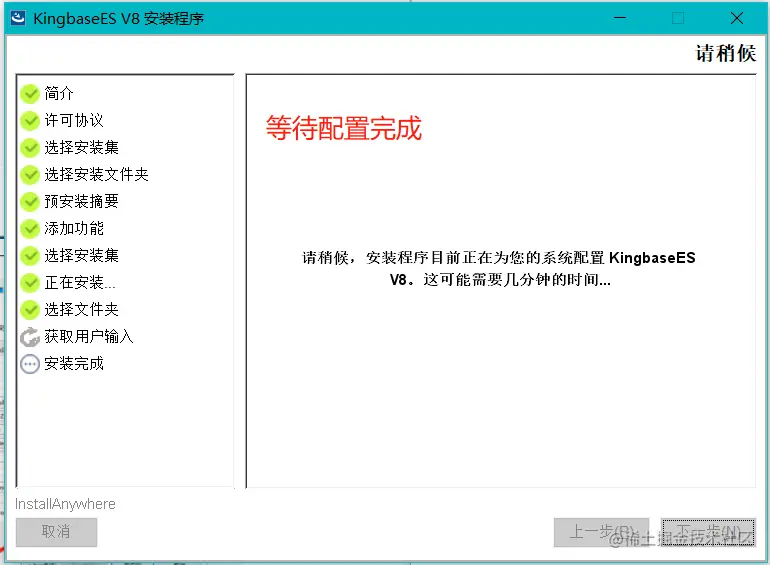Image resolution: width=770 pixels, height=565 pixels.
Task: Click the green check beside 简介
Action: (x=30, y=94)
